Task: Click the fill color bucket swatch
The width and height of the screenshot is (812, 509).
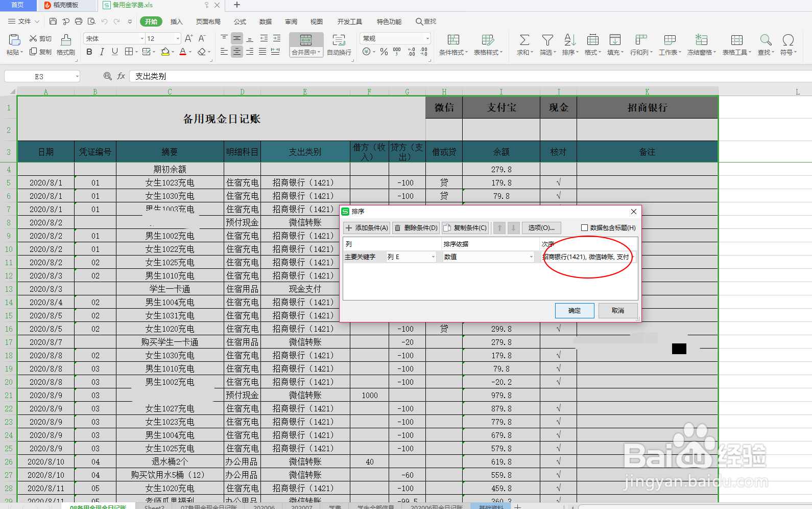Action: (165, 52)
